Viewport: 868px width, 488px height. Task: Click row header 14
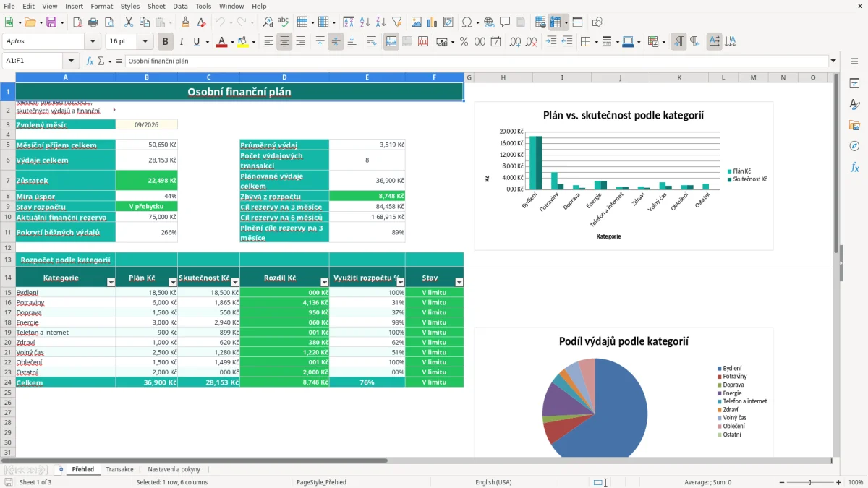tap(8, 278)
